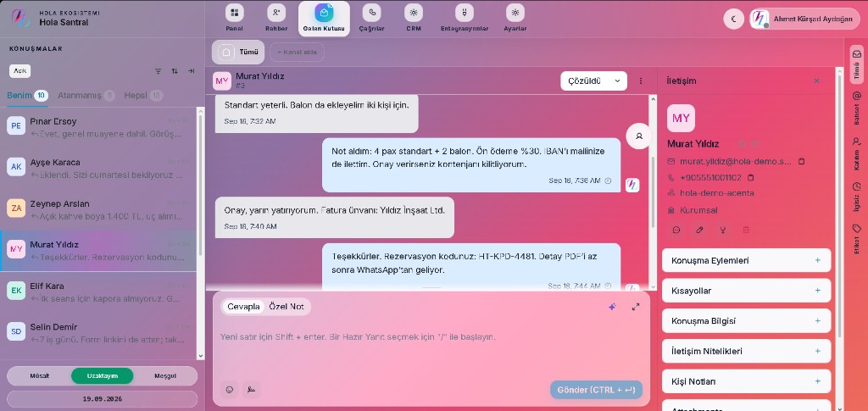Image resolution: width=868 pixels, height=411 pixels.
Task: Open the Açık status filter chip
Action: click(20, 71)
